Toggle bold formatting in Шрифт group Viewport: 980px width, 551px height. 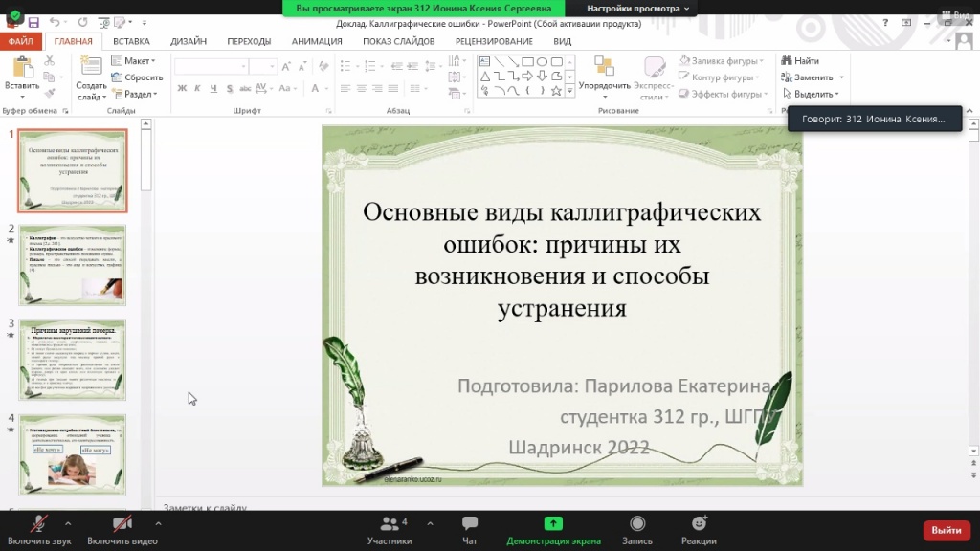click(x=182, y=88)
